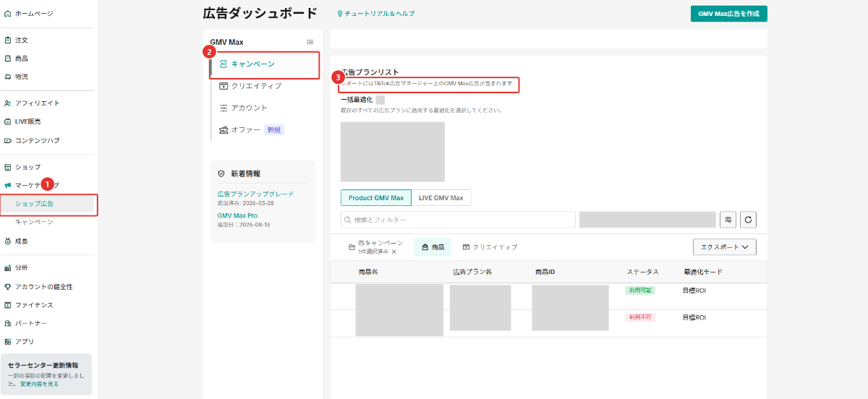868x399 pixels.
Task: Click the マーケティング megaphone icon
Action: click(x=8, y=186)
